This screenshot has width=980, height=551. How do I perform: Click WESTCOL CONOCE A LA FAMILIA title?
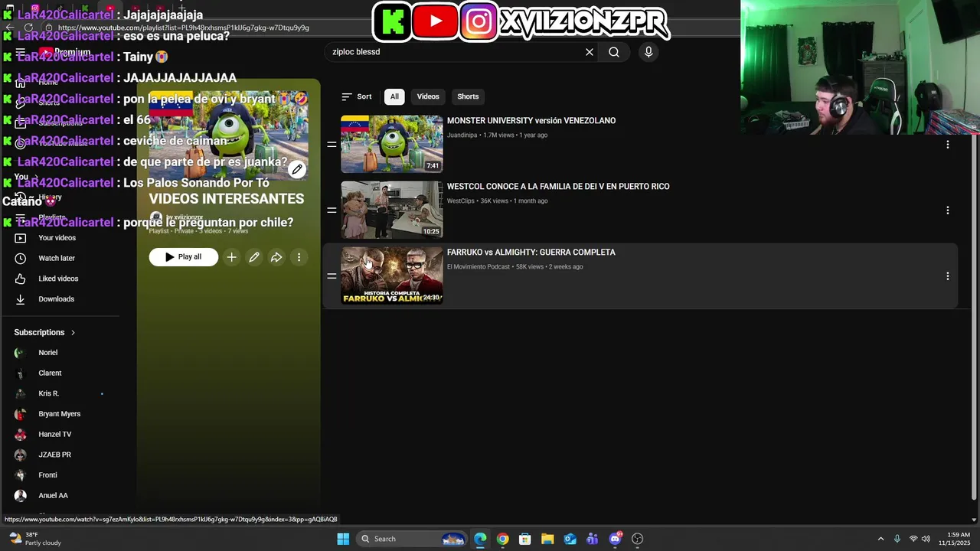[x=558, y=187]
